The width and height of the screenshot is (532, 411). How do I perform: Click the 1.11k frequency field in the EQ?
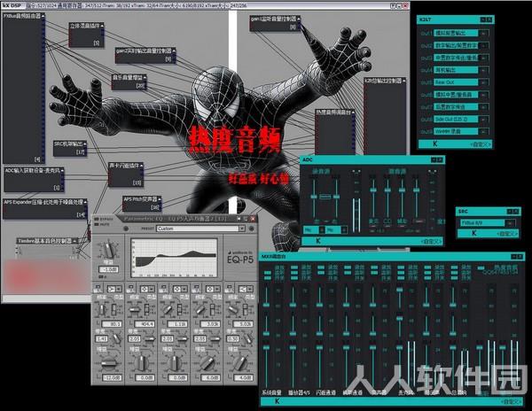[177, 324]
